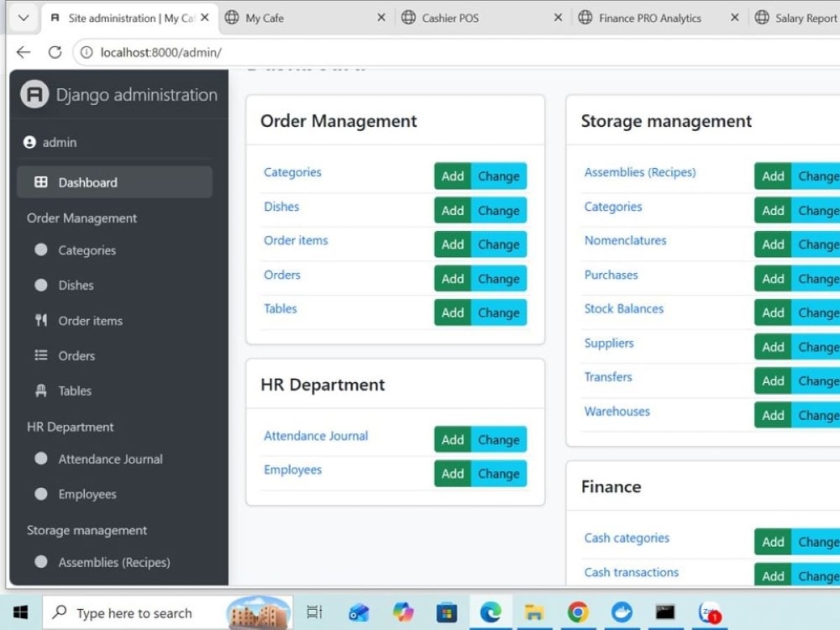Click the Dashboard grid icon in sidebar
Screen dimensions: 840x630
click(40, 182)
